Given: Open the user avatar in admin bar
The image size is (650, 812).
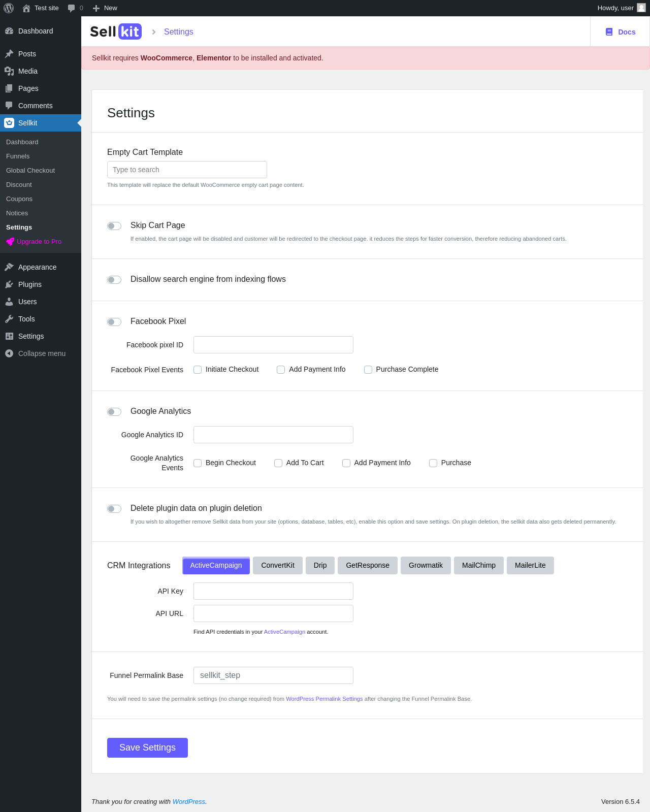Looking at the screenshot, I should [641, 8].
